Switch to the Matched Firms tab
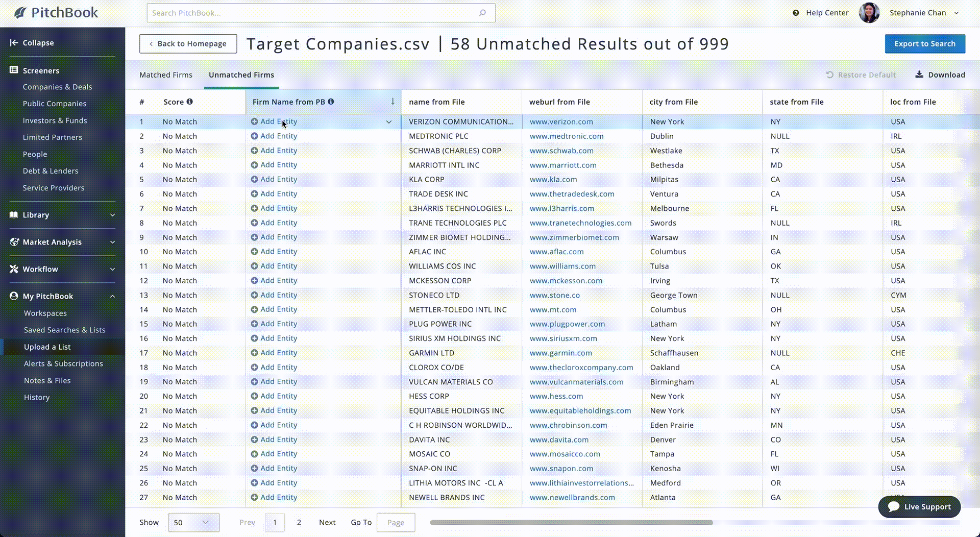This screenshot has height=537, width=980. tap(166, 75)
